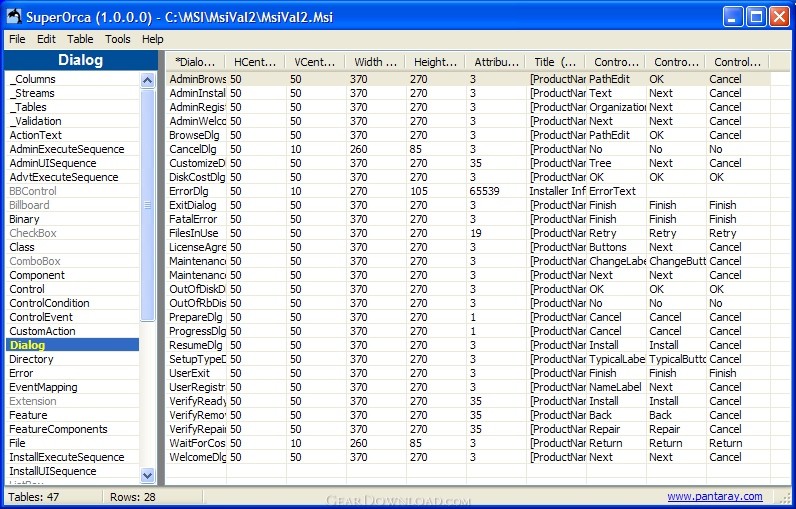
Task: Click the ErrorText control cell
Action: (616, 191)
